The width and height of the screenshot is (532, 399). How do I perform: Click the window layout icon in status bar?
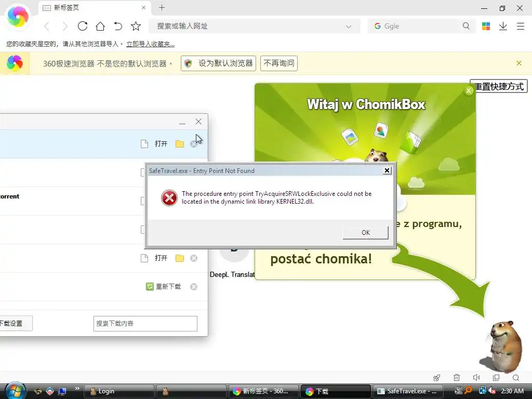496,378
